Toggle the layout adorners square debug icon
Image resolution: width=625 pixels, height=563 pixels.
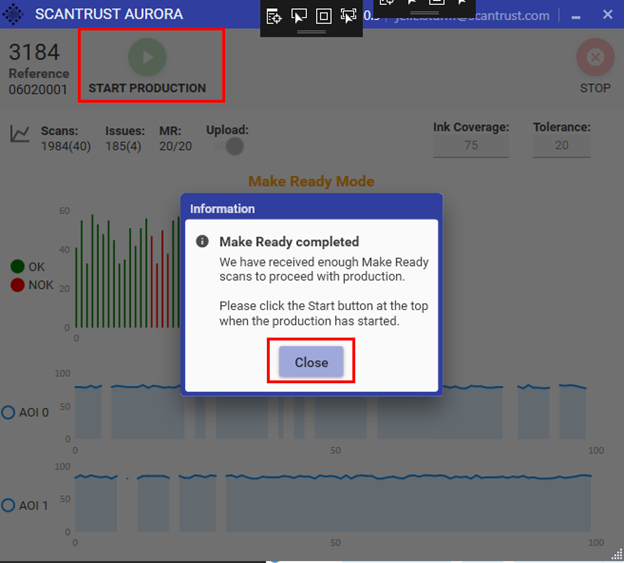(x=323, y=16)
